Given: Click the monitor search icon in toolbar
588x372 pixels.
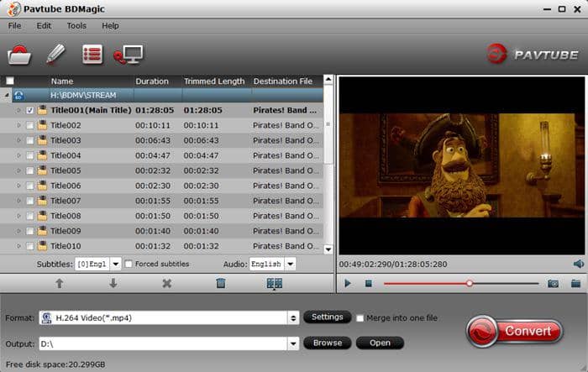Looking at the screenshot, I should click(129, 55).
